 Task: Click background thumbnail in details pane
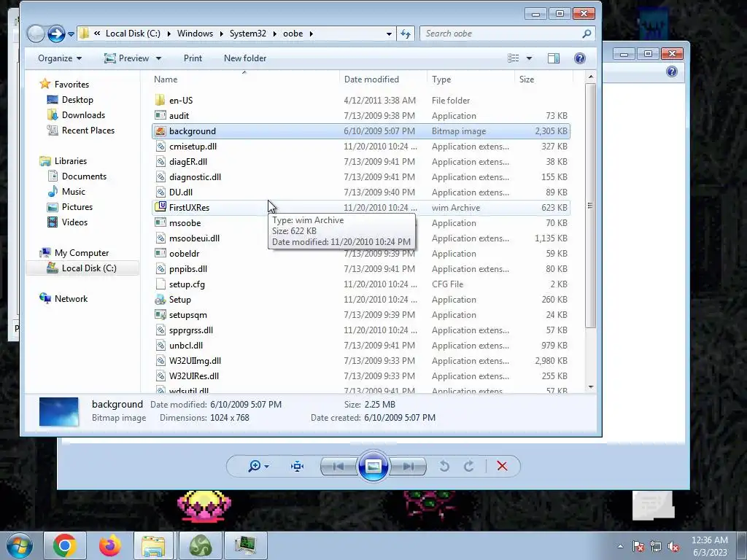[x=58, y=411]
